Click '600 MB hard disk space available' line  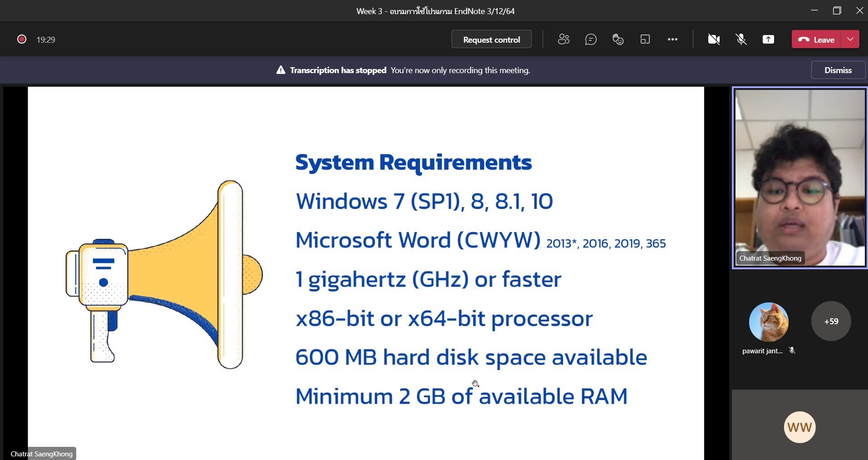(471, 357)
